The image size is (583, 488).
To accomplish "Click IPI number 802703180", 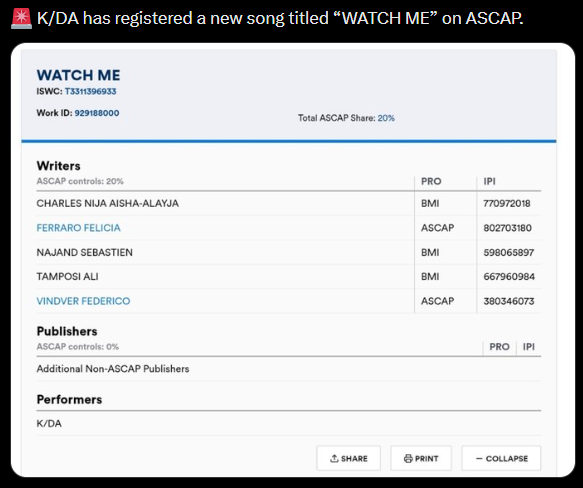I will pyautogui.click(x=508, y=228).
